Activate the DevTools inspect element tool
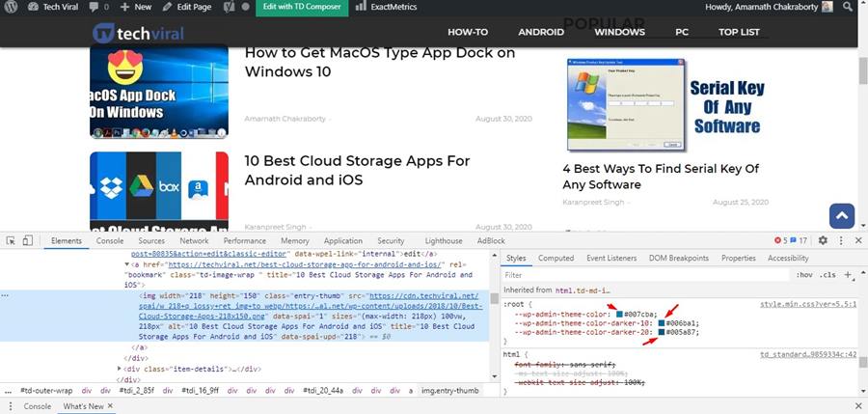Screen dimensions: 868x414 coord(11,240)
